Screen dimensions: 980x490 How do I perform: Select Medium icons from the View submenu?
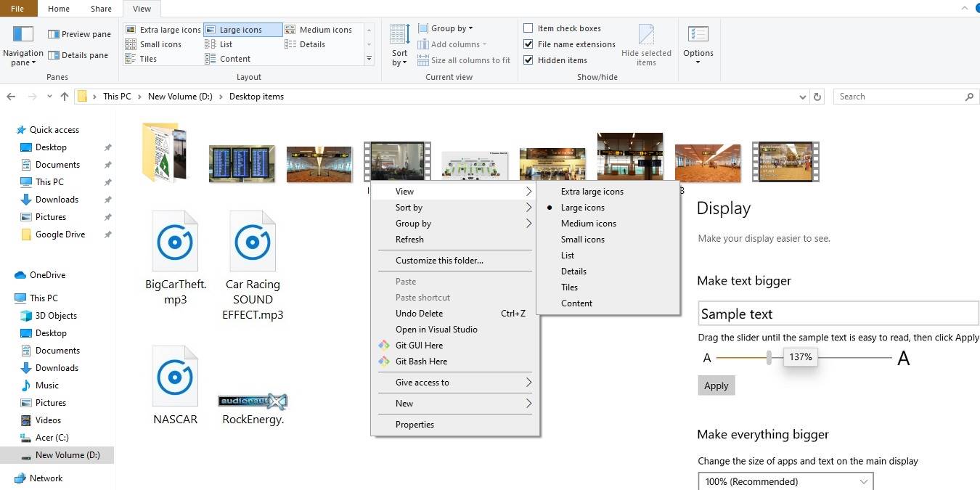coord(588,223)
